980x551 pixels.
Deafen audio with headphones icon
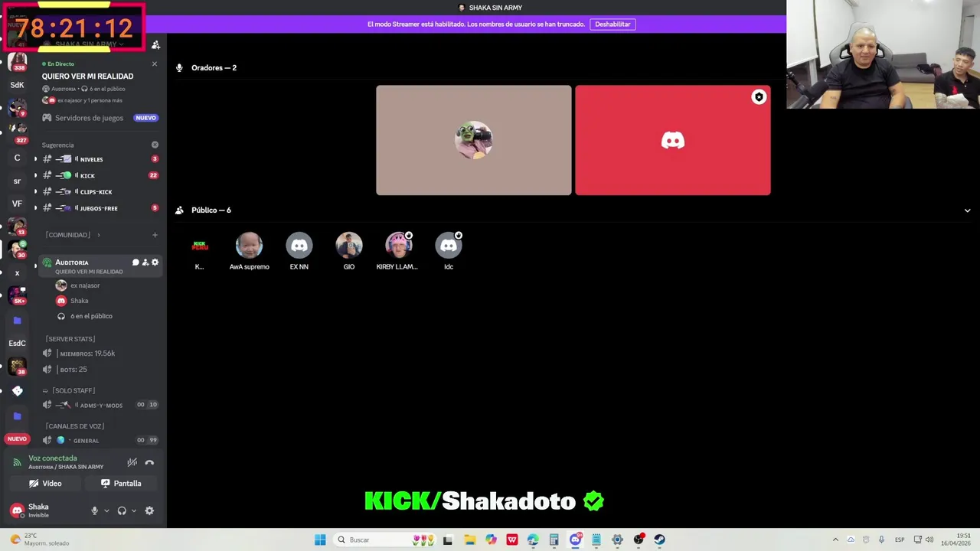click(122, 510)
